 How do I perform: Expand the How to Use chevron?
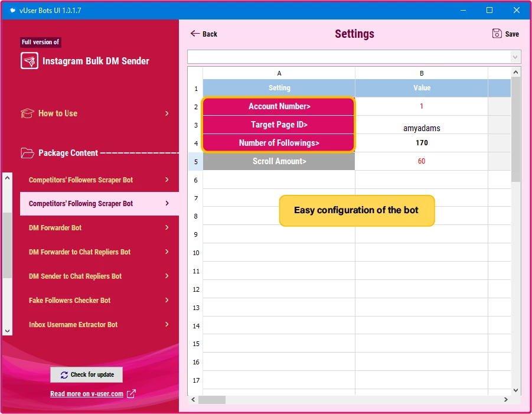click(x=167, y=113)
